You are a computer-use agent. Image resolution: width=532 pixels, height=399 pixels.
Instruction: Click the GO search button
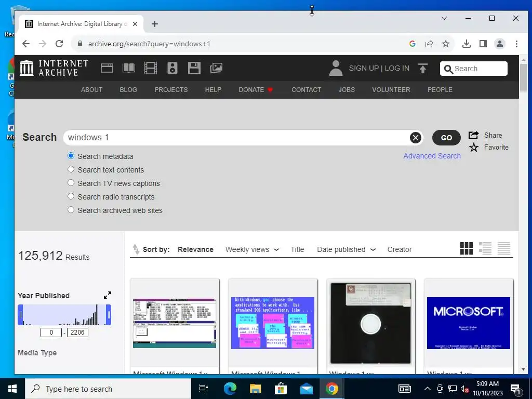[446, 137]
